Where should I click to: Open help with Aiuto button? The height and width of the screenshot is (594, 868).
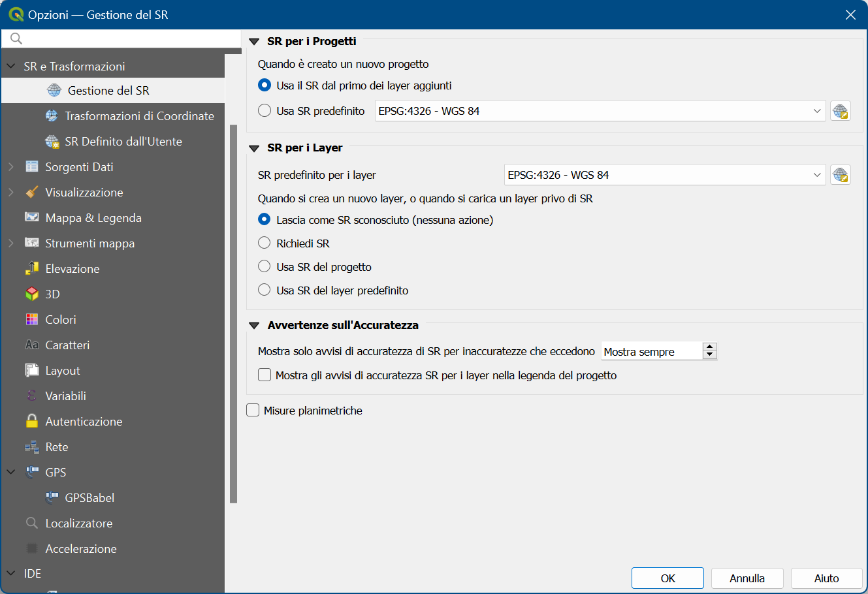(x=827, y=578)
